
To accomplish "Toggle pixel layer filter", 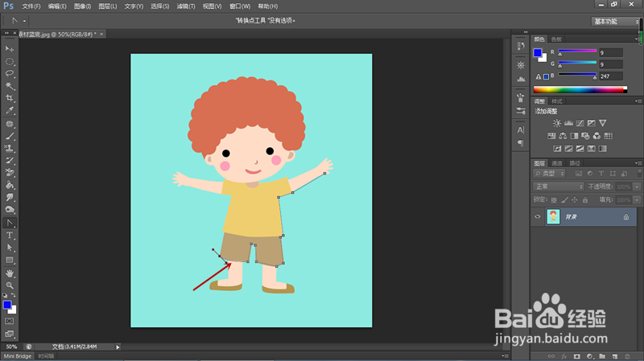I will [x=579, y=174].
